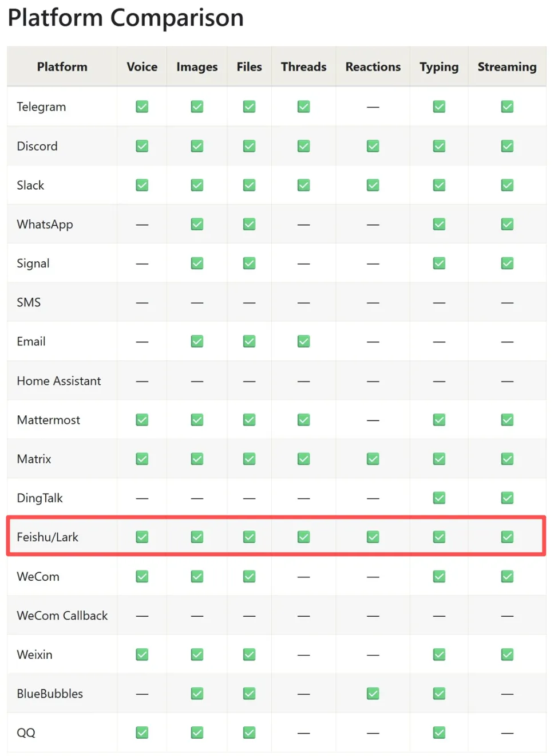This screenshot has width=558, height=756.
Task: Click the Voice column header
Action: pos(142,67)
